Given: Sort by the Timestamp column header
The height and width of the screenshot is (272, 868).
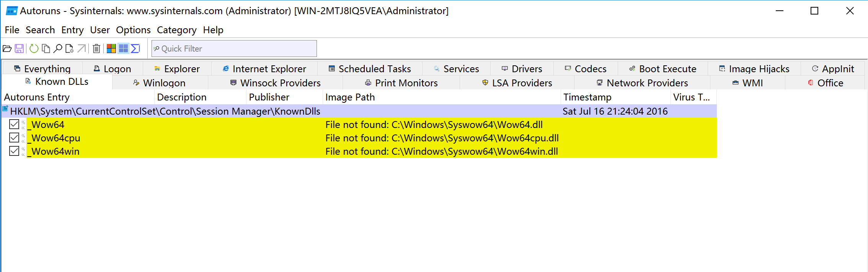Looking at the screenshot, I should tap(587, 97).
